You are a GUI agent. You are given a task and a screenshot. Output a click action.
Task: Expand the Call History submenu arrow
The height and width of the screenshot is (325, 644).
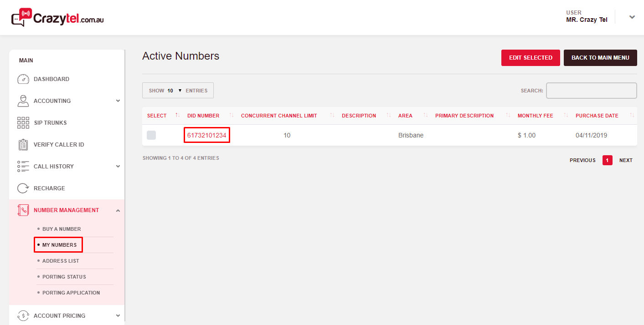[118, 167]
